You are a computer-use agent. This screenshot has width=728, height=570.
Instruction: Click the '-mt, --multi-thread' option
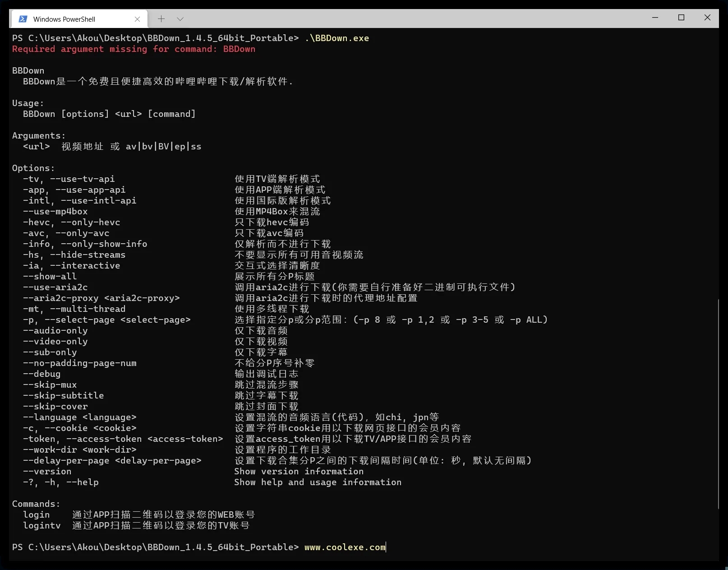click(74, 309)
